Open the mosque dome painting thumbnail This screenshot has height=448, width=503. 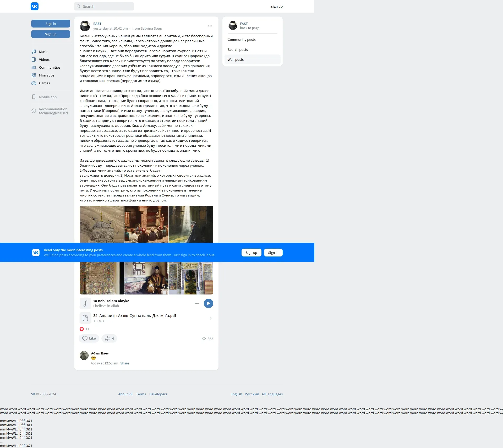click(x=102, y=224)
